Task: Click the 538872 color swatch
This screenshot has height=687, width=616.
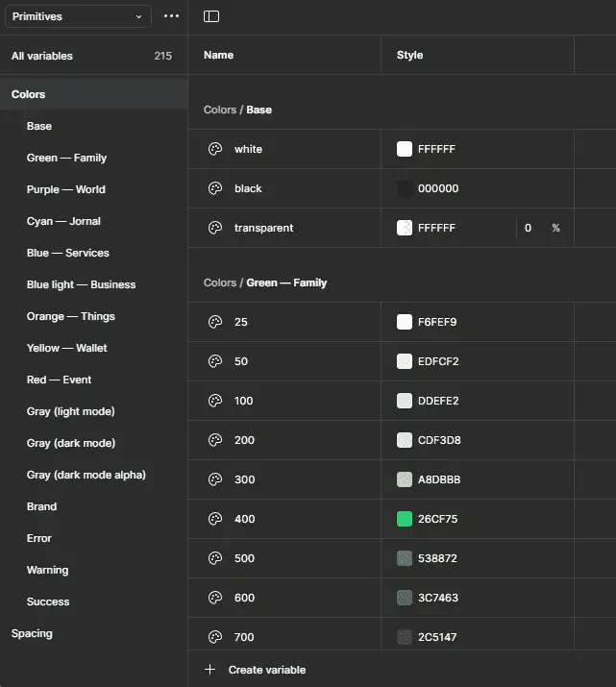Action: (405, 558)
